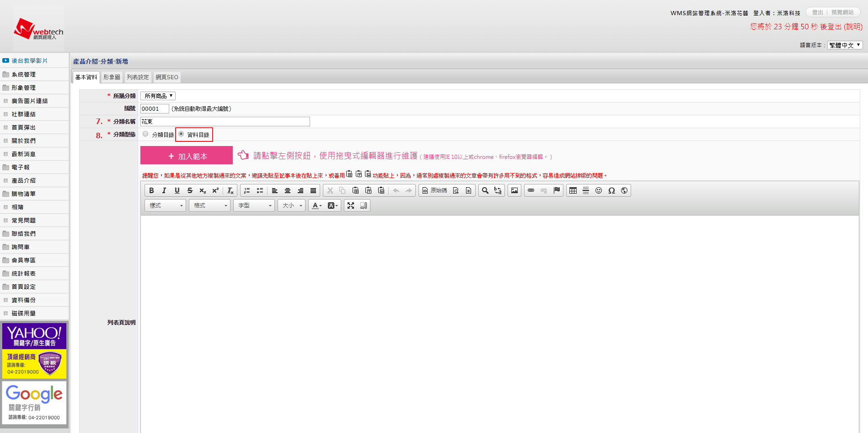Viewport: 868px width, 433px height.
Task: Click the insert link icon
Action: [531, 190]
